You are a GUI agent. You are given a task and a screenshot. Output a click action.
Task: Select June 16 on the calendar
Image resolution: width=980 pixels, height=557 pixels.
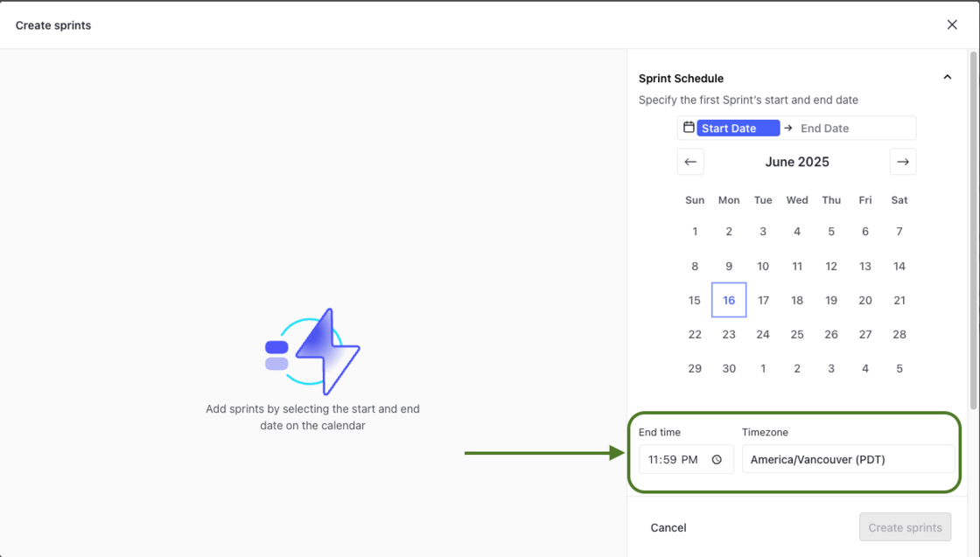tap(729, 300)
